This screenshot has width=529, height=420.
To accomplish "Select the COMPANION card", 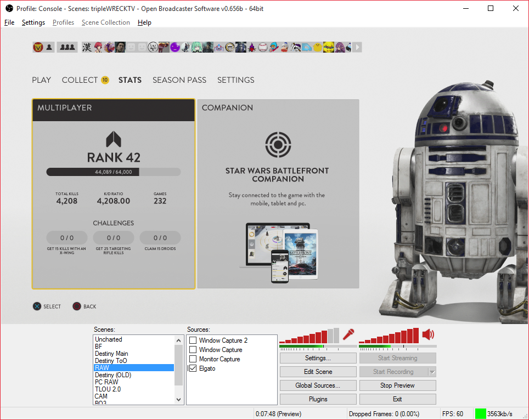I will tap(278, 194).
